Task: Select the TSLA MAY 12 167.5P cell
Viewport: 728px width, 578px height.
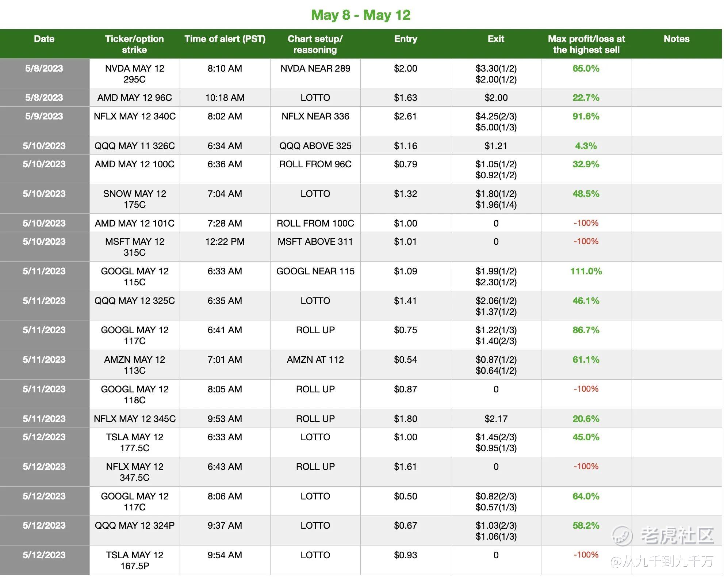Action: tap(134, 560)
